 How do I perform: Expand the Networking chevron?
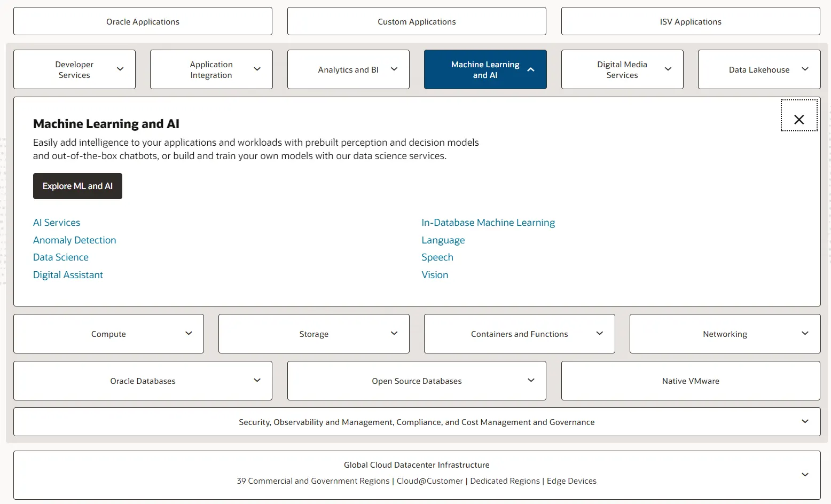pyautogui.click(x=805, y=333)
